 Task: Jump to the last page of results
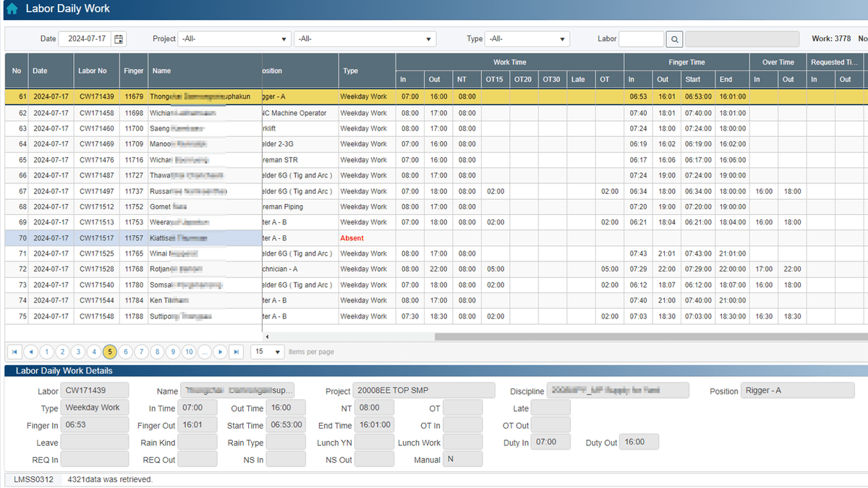pyautogui.click(x=236, y=352)
